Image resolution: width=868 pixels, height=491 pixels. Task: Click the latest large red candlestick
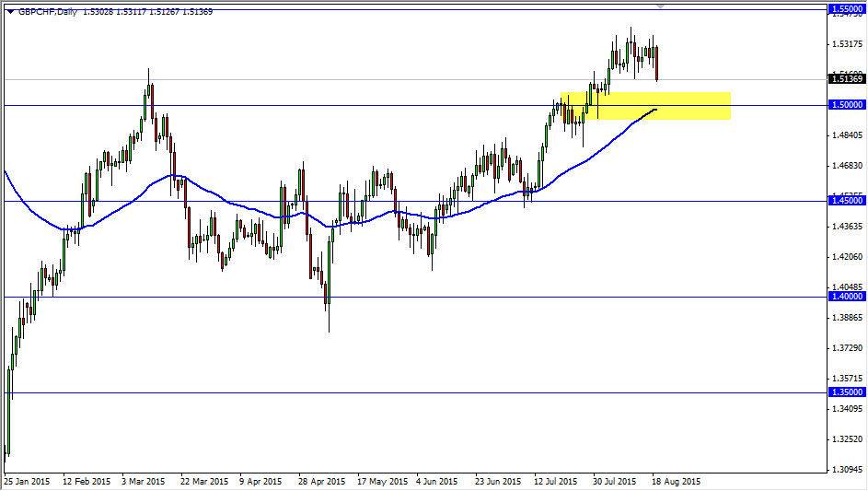[x=656, y=64]
